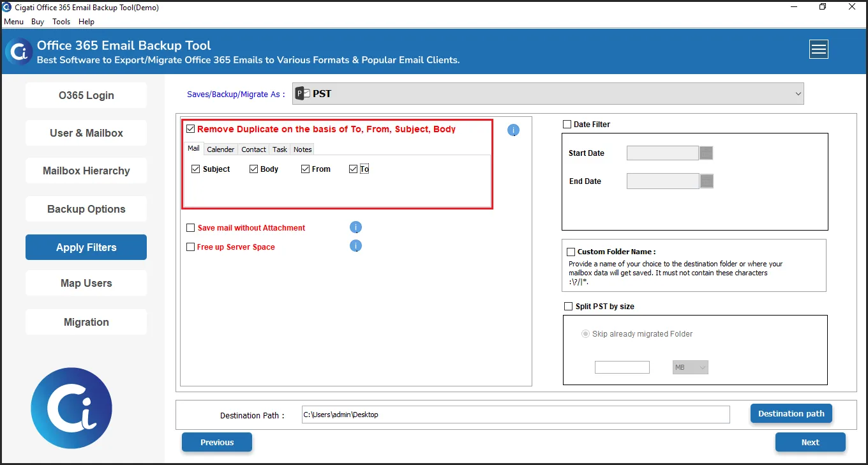Open the MB size unit dropdown

coord(691,367)
